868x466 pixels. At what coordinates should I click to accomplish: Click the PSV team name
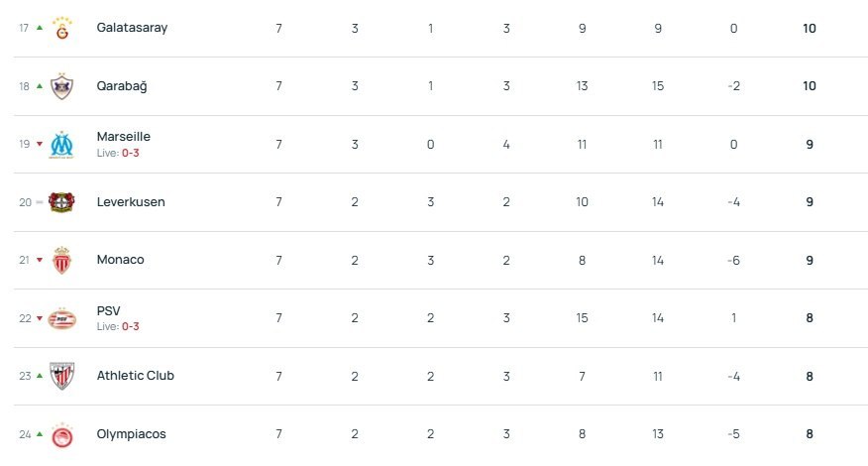(108, 310)
